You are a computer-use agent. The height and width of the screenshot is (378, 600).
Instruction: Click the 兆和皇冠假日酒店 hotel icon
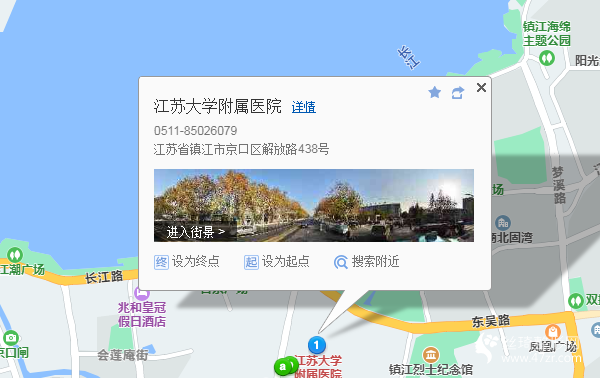click(142, 294)
